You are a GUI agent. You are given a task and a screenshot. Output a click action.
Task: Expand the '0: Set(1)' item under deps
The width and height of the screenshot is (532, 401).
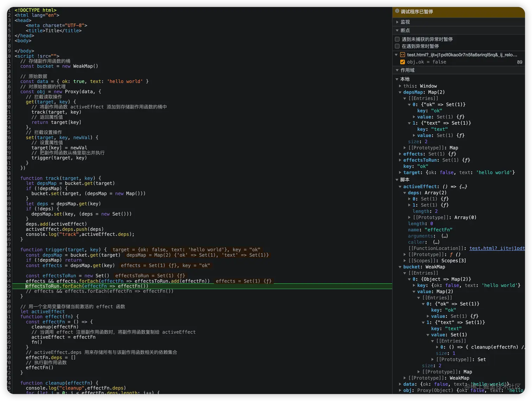[409, 199]
